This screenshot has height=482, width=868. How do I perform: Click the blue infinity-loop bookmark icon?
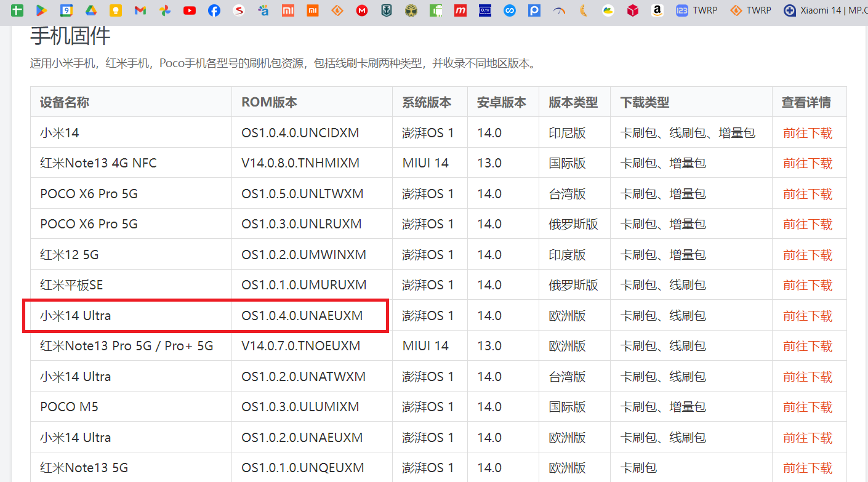click(510, 10)
